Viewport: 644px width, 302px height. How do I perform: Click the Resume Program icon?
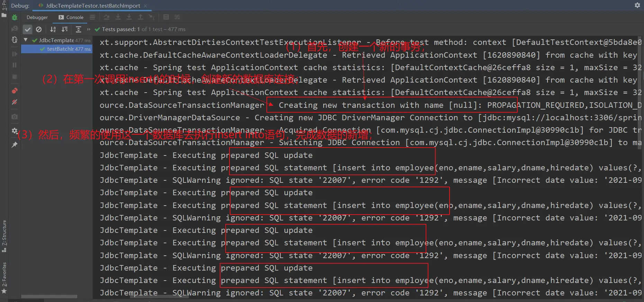point(15,54)
